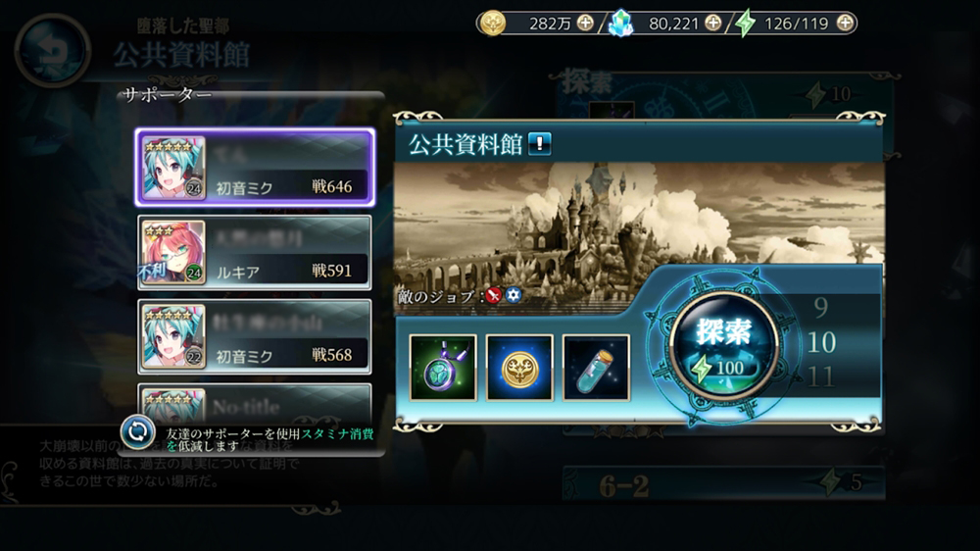Refresh the supporter list
Screen dimensions: 980x551
pos(137,431)
